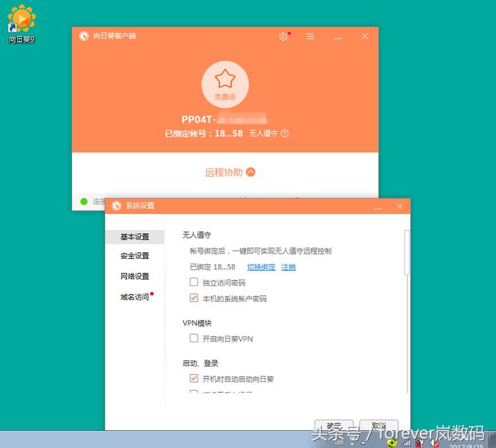Switch to the 基本设置 tab
Screen dimensions: 496x448
tap(135, 237)
